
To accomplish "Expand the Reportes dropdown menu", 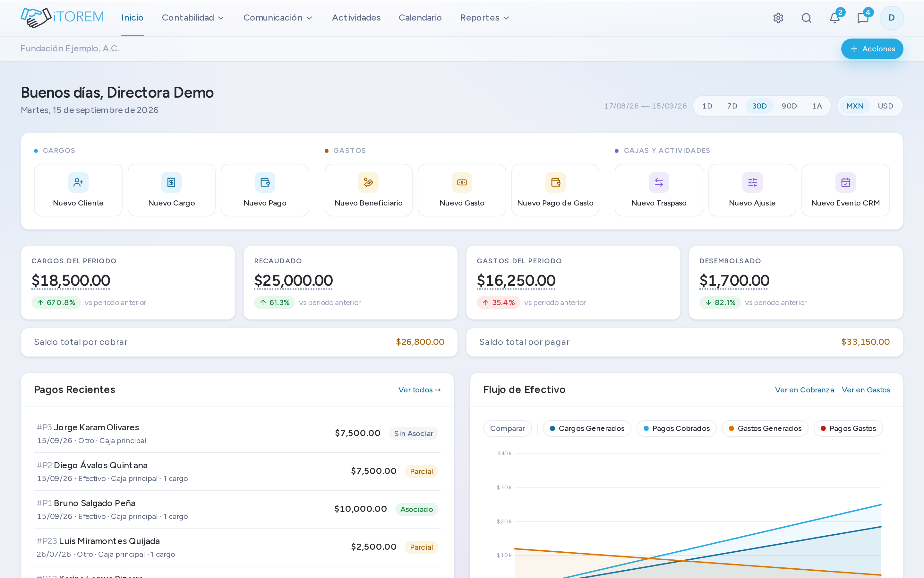I will pyautogui.click(x=485, y=18).
